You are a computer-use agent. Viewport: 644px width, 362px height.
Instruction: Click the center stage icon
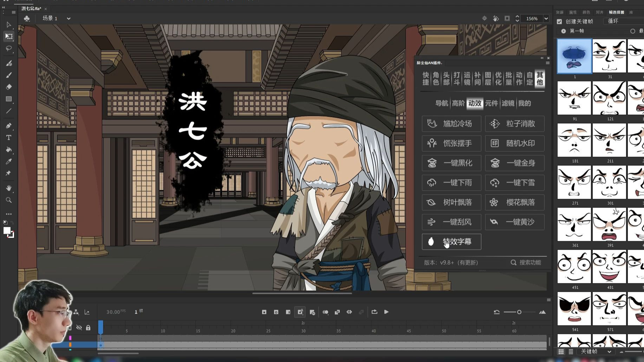coord(484,18)
